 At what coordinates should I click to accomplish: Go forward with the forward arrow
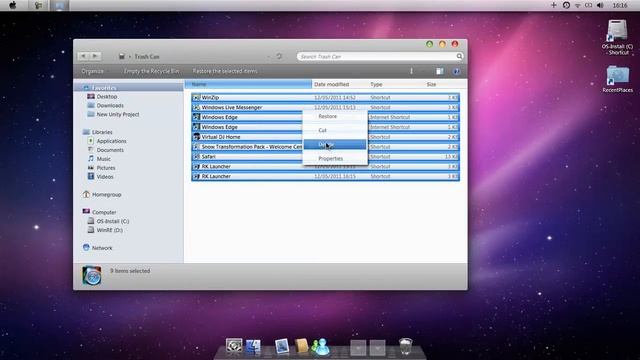click(x=95, y=56)
